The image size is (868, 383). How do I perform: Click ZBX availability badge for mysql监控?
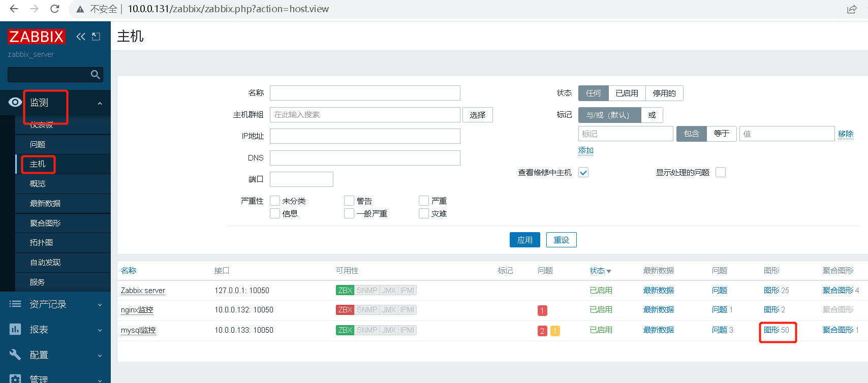[345, 330]
